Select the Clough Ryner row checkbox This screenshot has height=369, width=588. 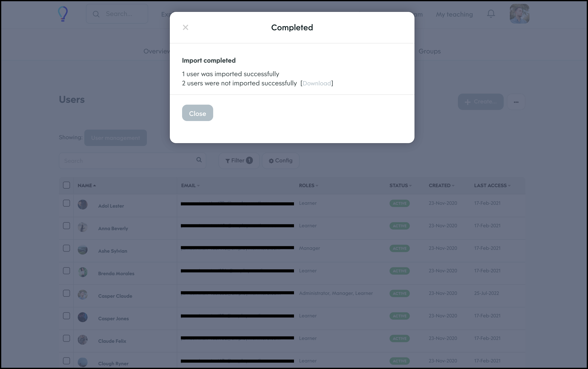coord(66,361)
